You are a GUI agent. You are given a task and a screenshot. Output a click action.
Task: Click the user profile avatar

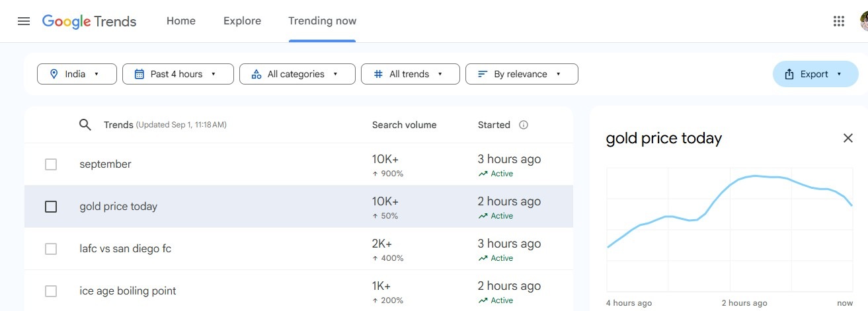tap(863, 21)
